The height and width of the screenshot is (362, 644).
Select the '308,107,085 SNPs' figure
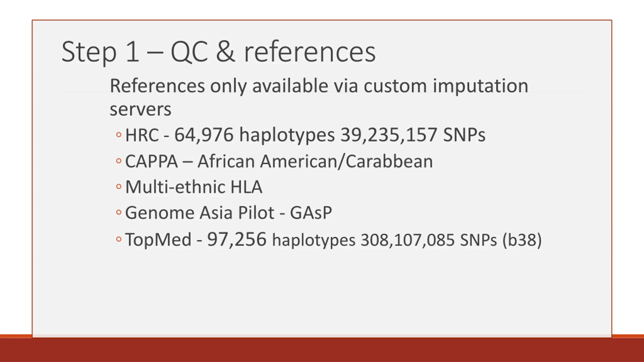coord(429,240)
